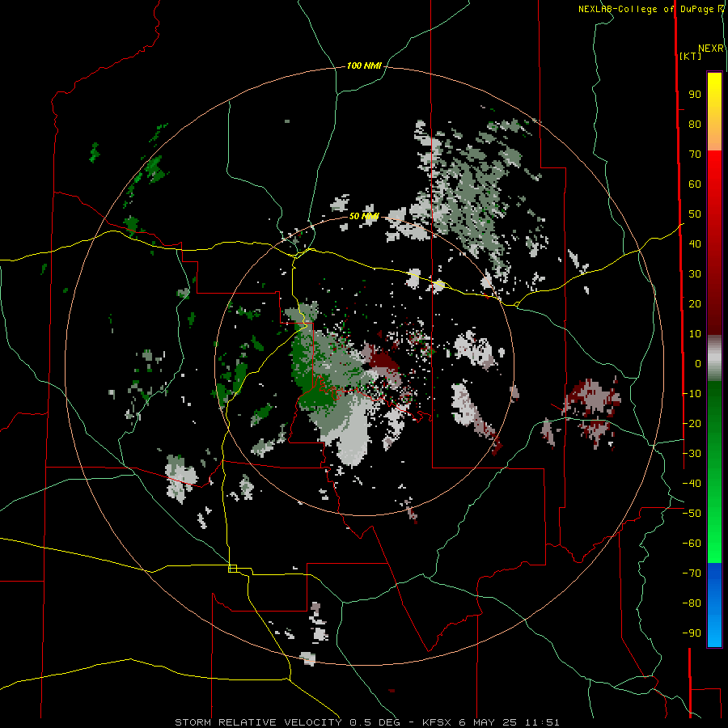Click the -90 value on velocity scale
728x728 pixels.
click(692, 633)
